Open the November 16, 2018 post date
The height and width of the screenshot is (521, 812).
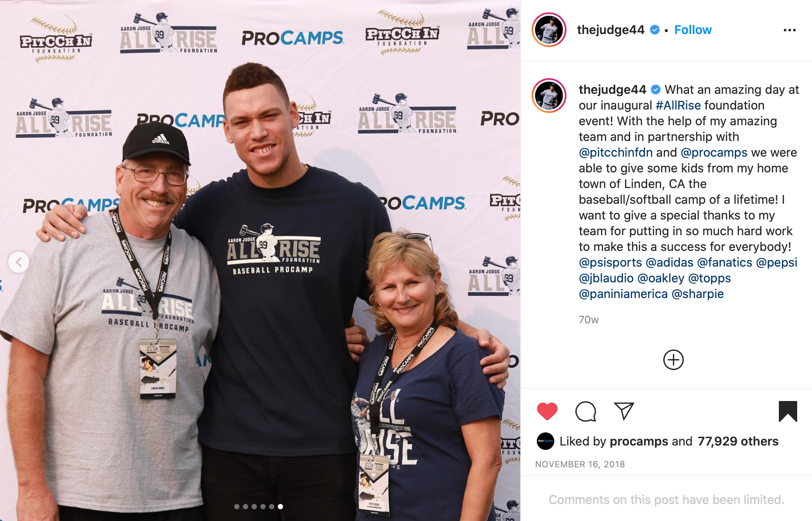tap(580, 464)
